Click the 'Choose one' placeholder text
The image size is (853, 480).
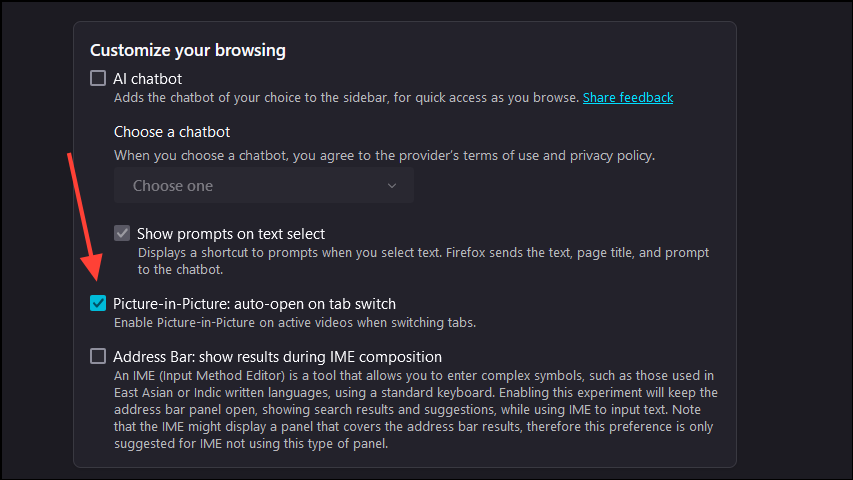pyautogui.click(x=173, y=186)
